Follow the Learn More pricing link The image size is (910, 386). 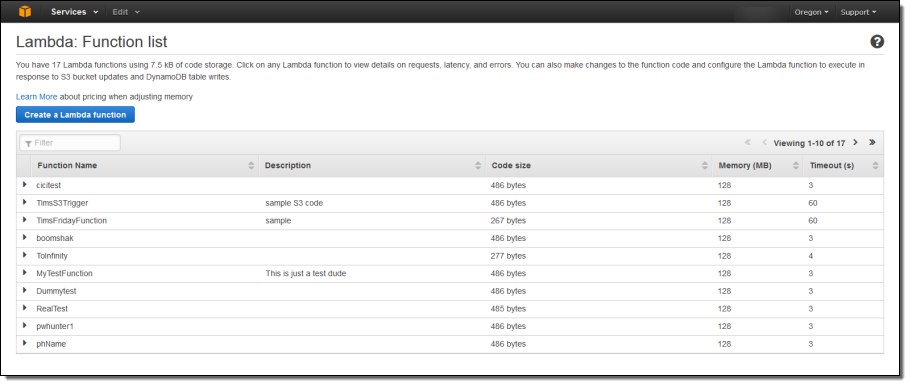point(37,97)
